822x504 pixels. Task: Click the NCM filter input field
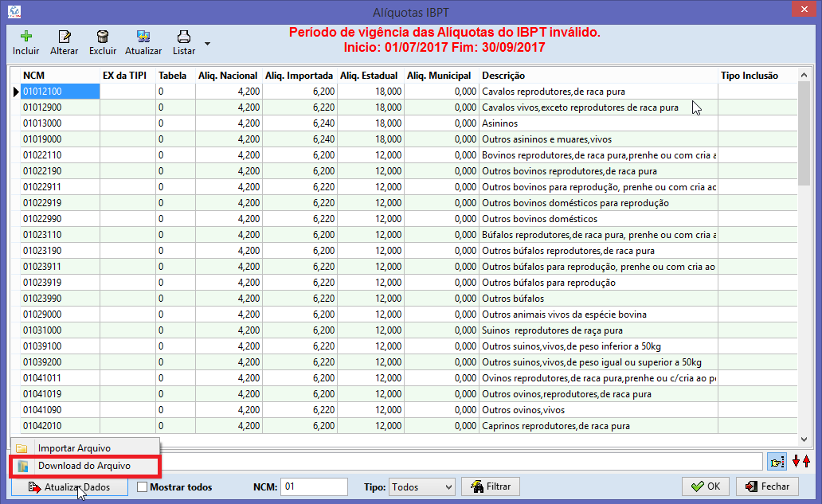(x=314, y=486)
